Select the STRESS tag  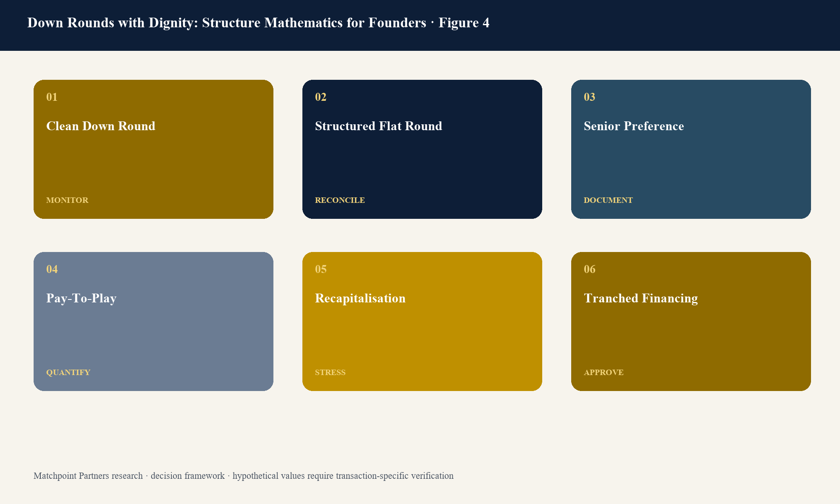pyautogui.click(x=330, y=373)
